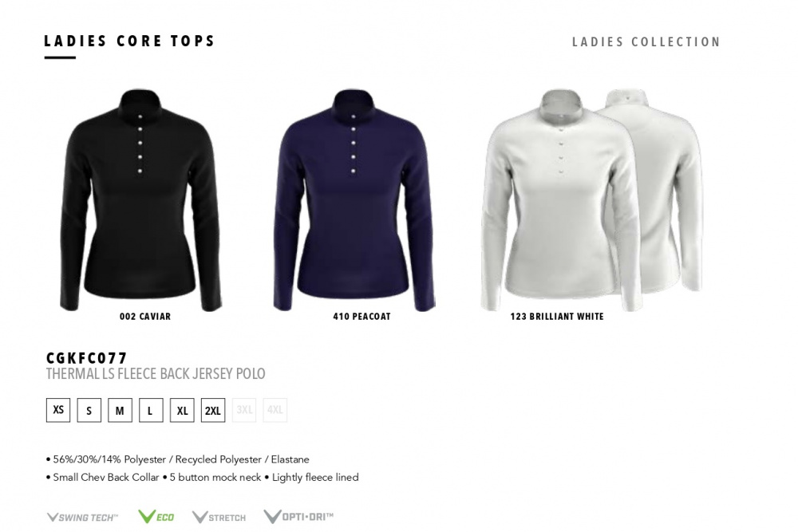This screenshot has width=798, height=532.
Task: Click the green Eco icon
Action: coord(156,517)
